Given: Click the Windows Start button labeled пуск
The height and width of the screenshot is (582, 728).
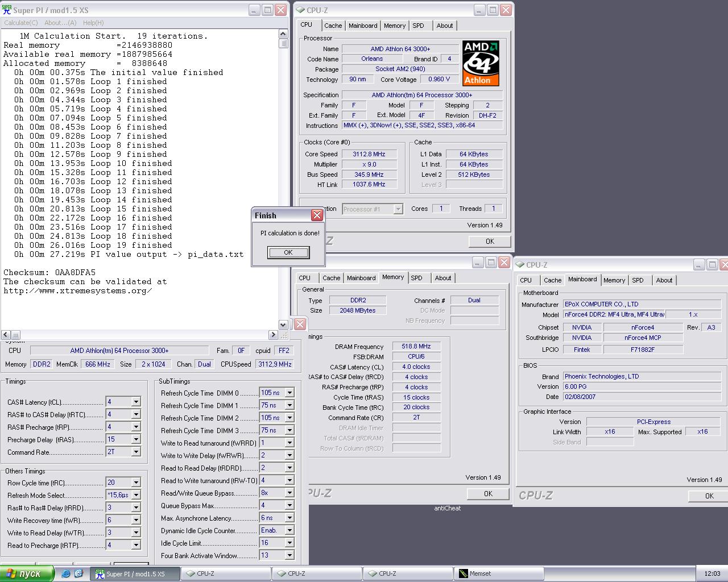Looking at the screenshot, I should click(x=26, y=573).
